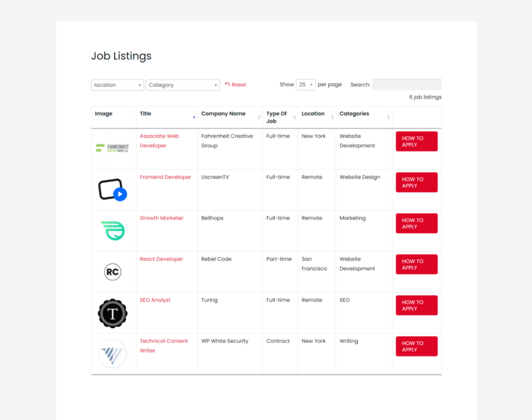This screenshot has width=532, height=420.
Task: Sort table by Type Of Job header
Action: coord(276,117)
